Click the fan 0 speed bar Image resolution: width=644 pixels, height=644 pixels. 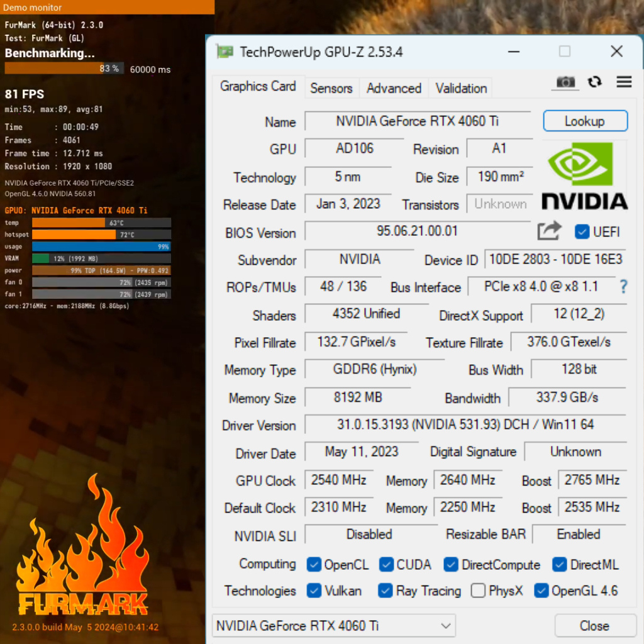tap(101, 282)
